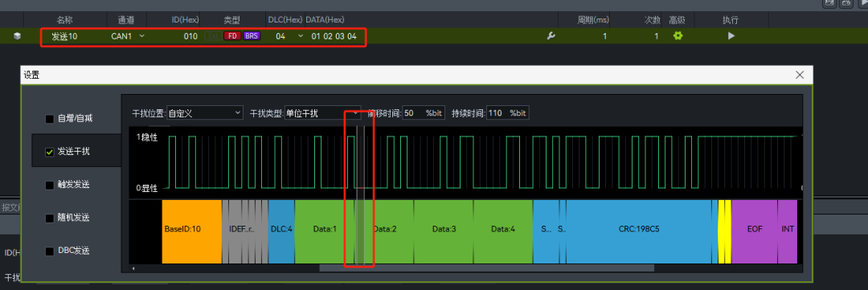Click the horizontal scrollbar under the waveform
The width and height of the screenshot is (868, 290).
(x=486, y=268)
